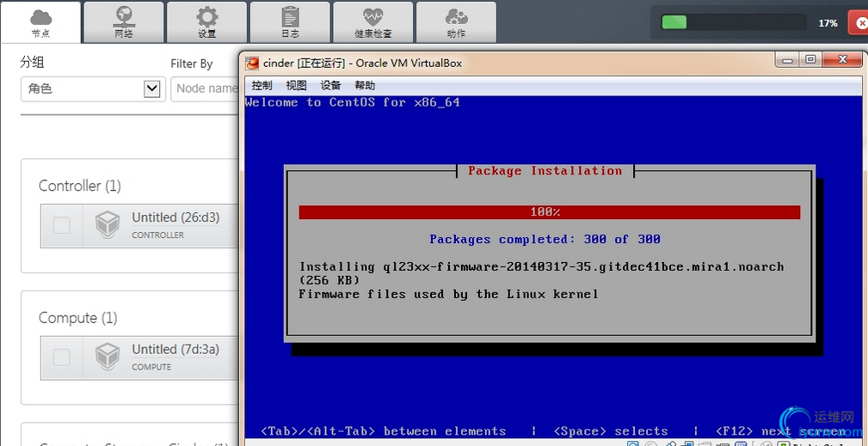The image size is (868, 446).
Task: Close the cinder VirtualBox window
Action: (x=842, y=59)
